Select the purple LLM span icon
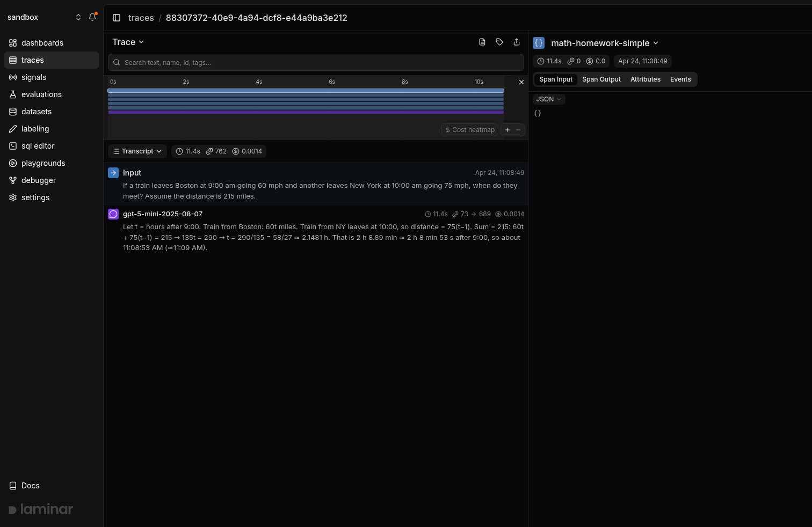The image size is (812, 527). pos(113,214)
